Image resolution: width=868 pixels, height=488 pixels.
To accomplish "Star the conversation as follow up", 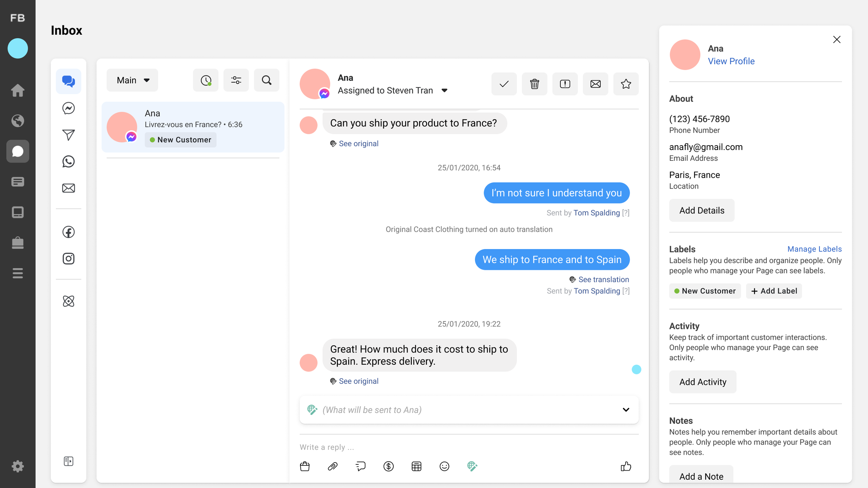I will pos(626,84).
